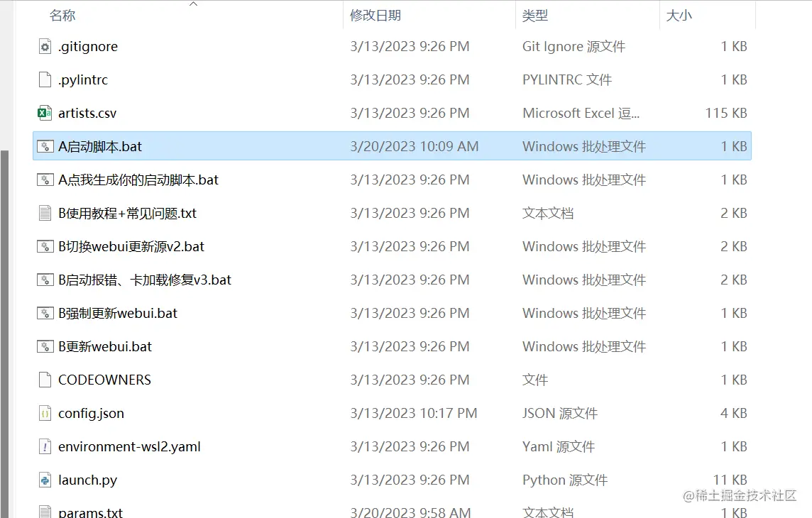
Task: Click the Excel icon of artists.csv
Action: pyautogui.click(x=45, y=114)
